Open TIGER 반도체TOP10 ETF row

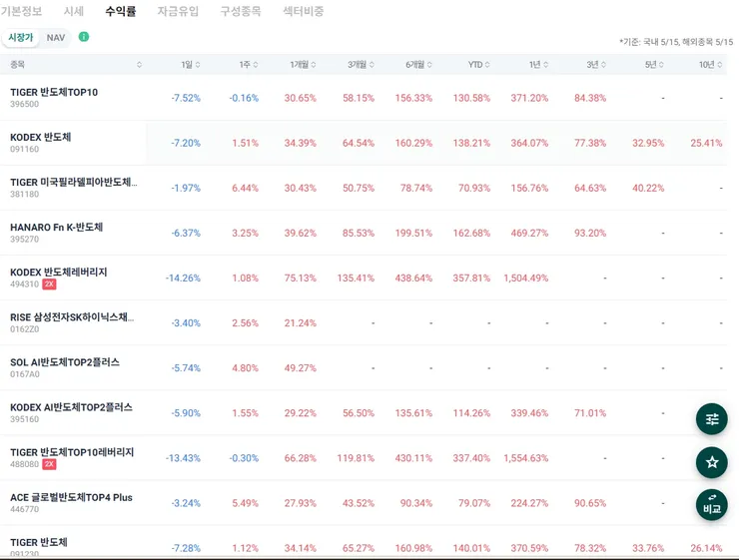point(363,98)
